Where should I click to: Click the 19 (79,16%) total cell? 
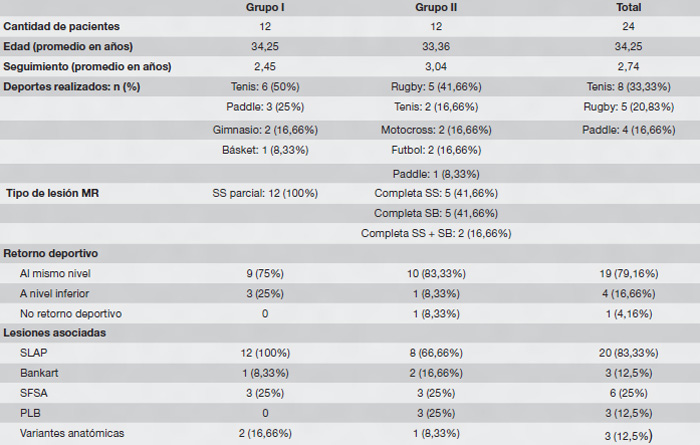tap(629, 272)
